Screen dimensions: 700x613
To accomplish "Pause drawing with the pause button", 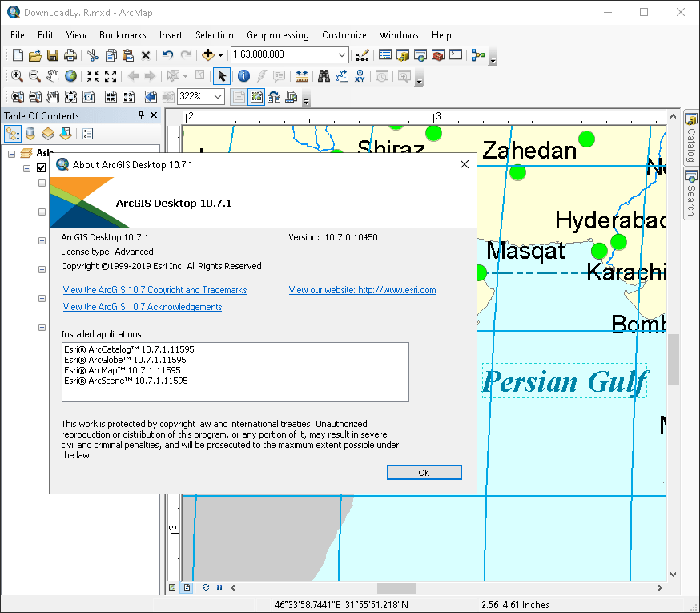I will pyautogui.click(x=219, y=587).
